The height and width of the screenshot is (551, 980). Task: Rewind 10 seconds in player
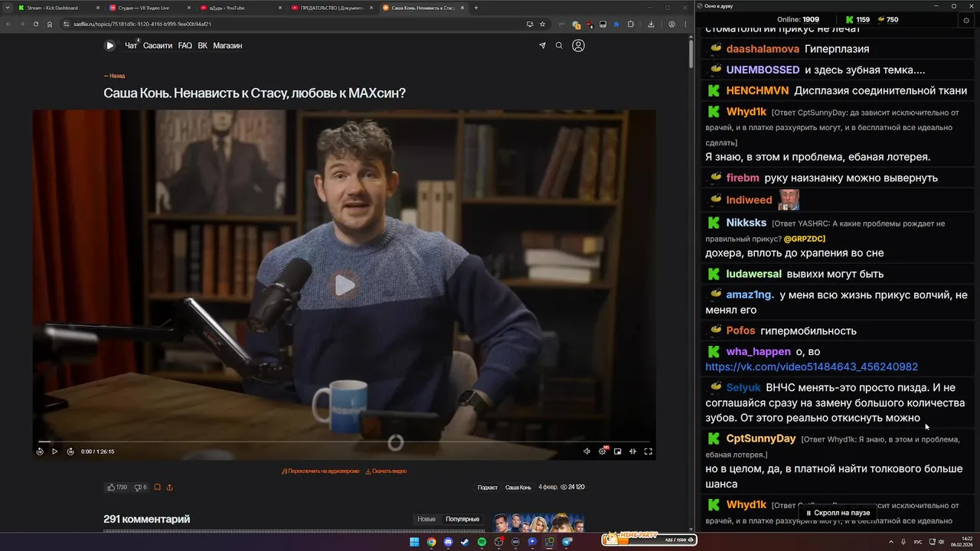(40, 452)
